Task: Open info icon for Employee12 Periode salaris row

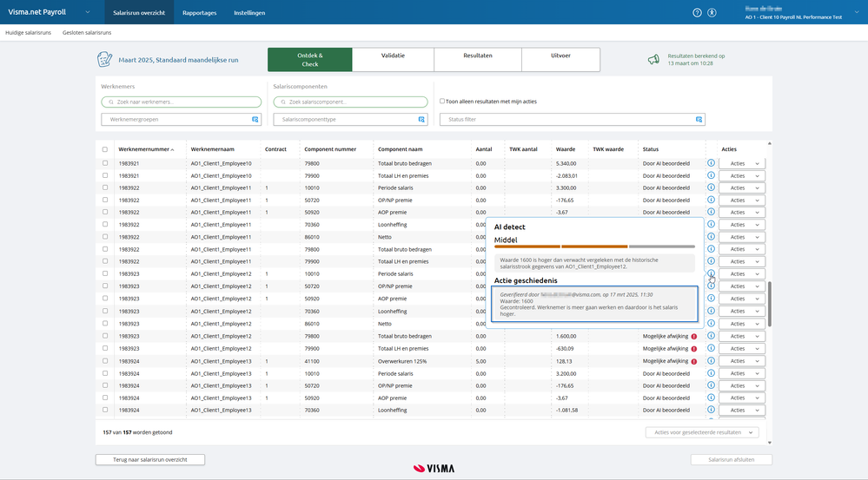Action: (x=711, y=273)
